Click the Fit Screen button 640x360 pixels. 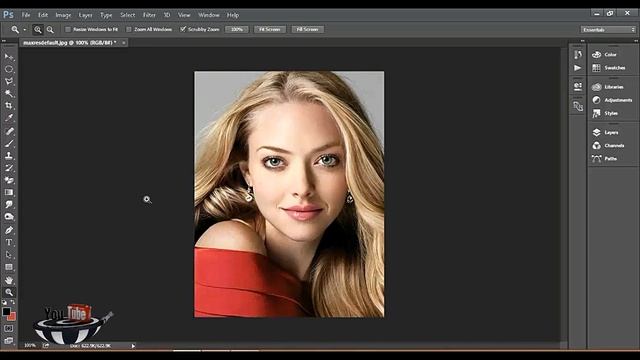[270, 29]
